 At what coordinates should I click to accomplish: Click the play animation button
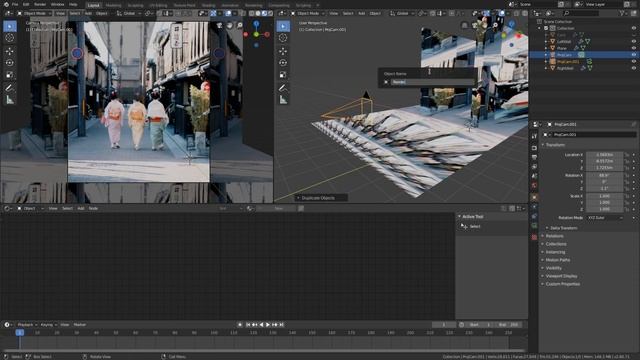point(268,325)
